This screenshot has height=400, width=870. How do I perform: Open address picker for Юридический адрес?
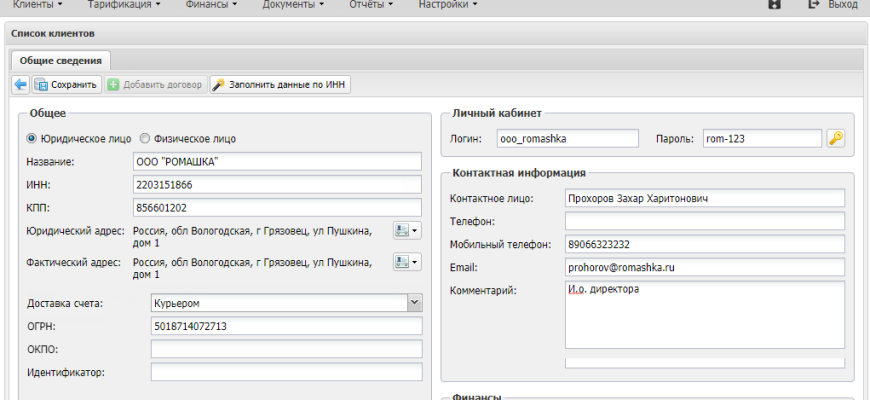406,231
